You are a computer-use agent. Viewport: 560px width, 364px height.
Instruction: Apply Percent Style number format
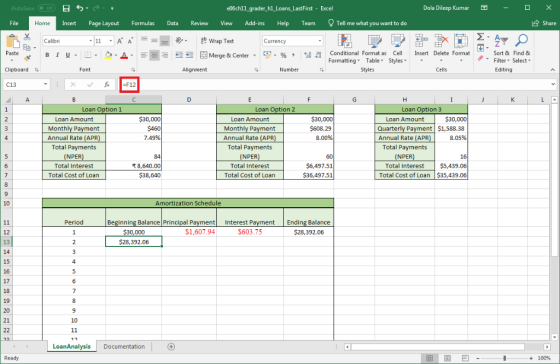coord(283,55)
